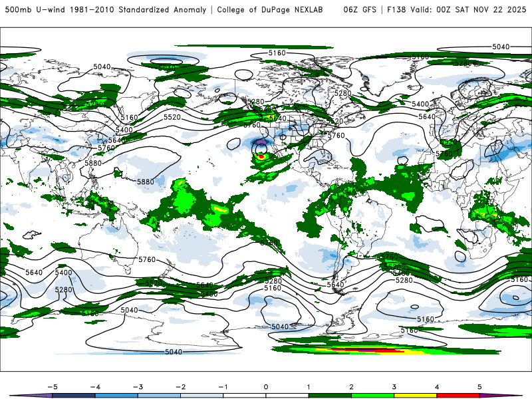Click the yellow 3 to 4 colorbar segment

(415, 396)
